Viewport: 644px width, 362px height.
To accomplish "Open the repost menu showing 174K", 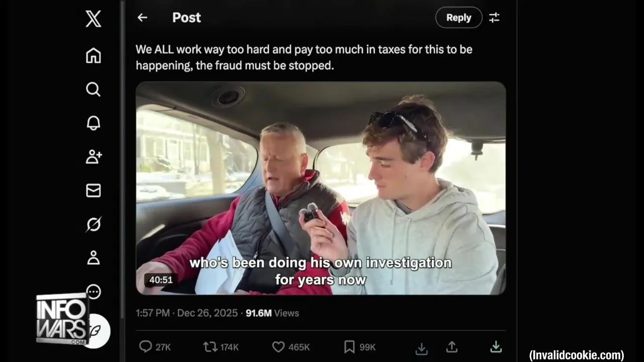I will click(210, 346).
